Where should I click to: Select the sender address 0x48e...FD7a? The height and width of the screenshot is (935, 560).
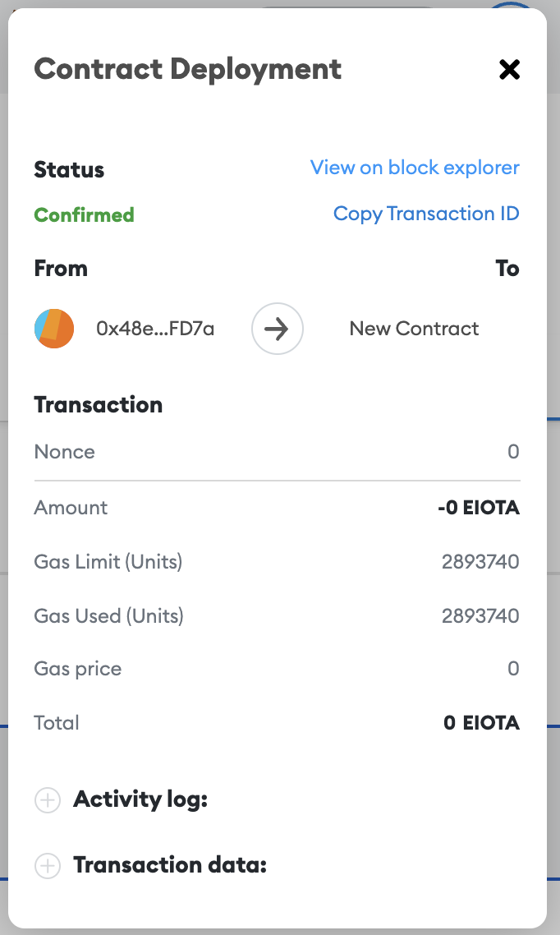pos(155,329)
